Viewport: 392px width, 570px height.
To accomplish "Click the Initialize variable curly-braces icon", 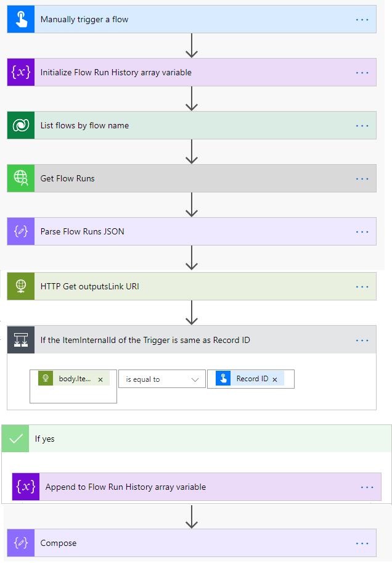I will (x=20, y=72).
